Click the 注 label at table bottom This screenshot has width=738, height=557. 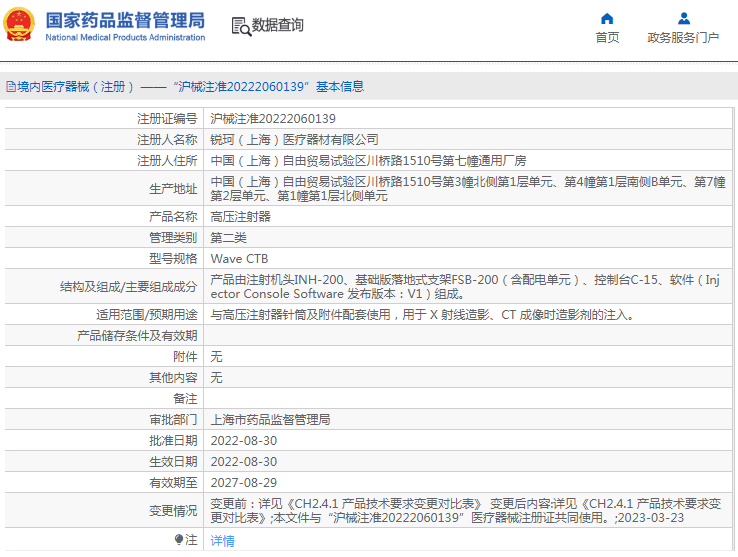[191, 540]
